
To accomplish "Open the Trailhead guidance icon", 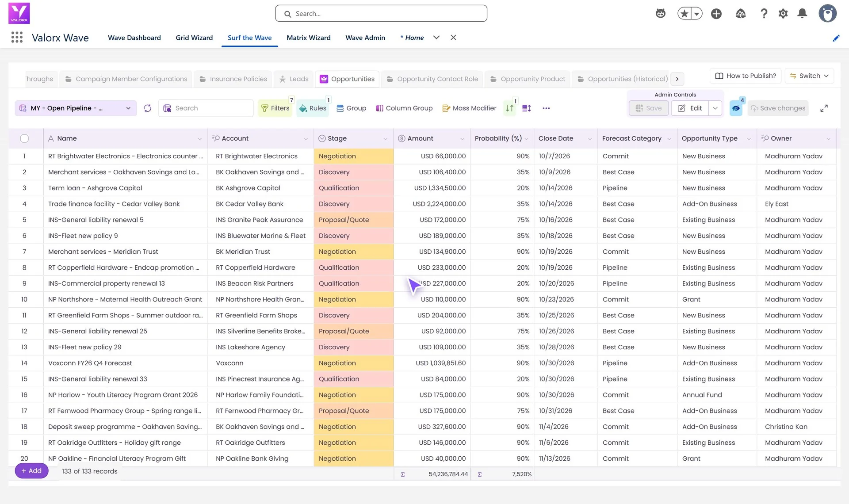I will [x=741, y=14].
